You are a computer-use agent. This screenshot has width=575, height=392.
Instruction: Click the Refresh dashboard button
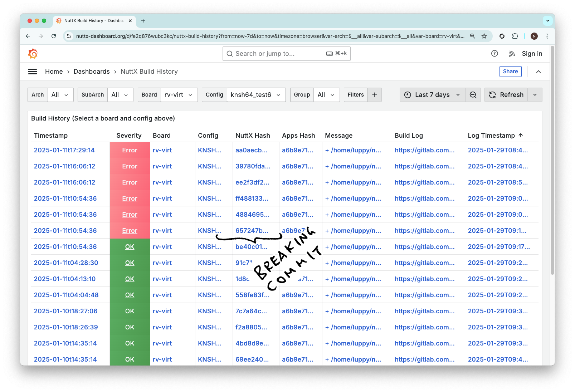click(x=506, y=95)
